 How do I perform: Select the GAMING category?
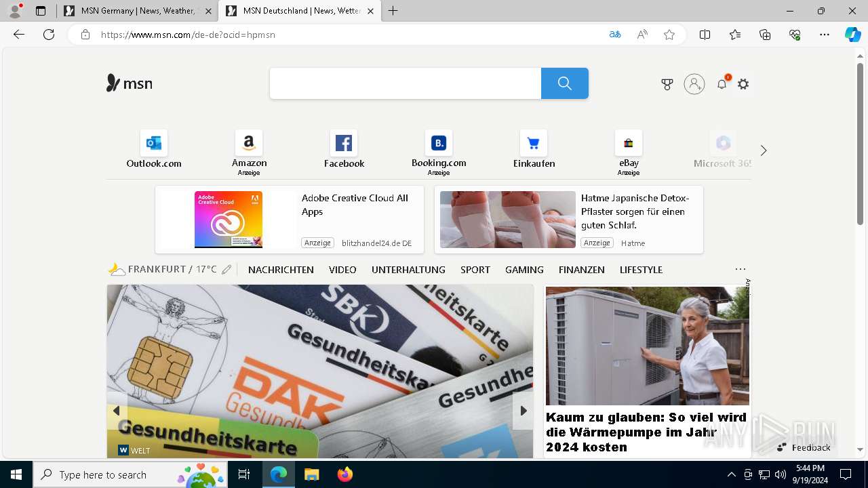pyautogui.click(x=524, y=270)
